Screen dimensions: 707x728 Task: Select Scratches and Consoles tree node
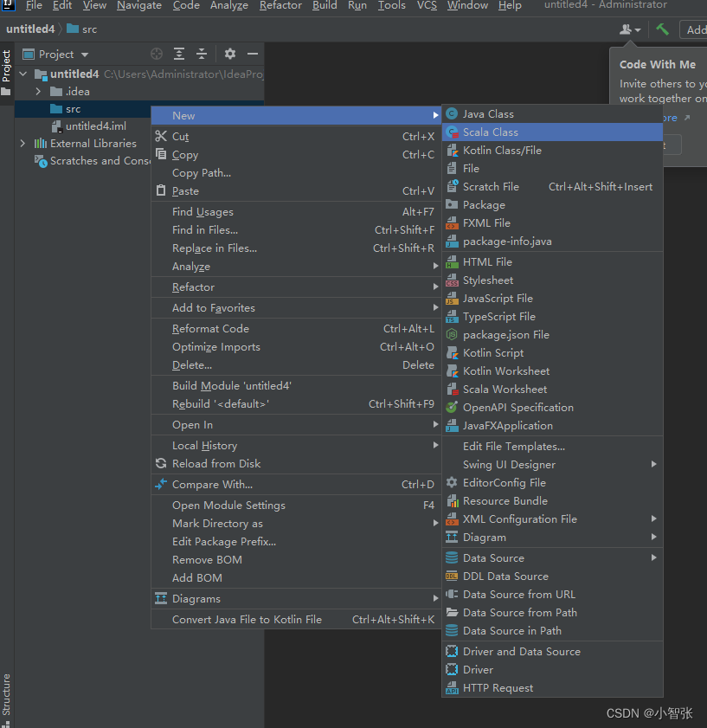coord(93,161)
